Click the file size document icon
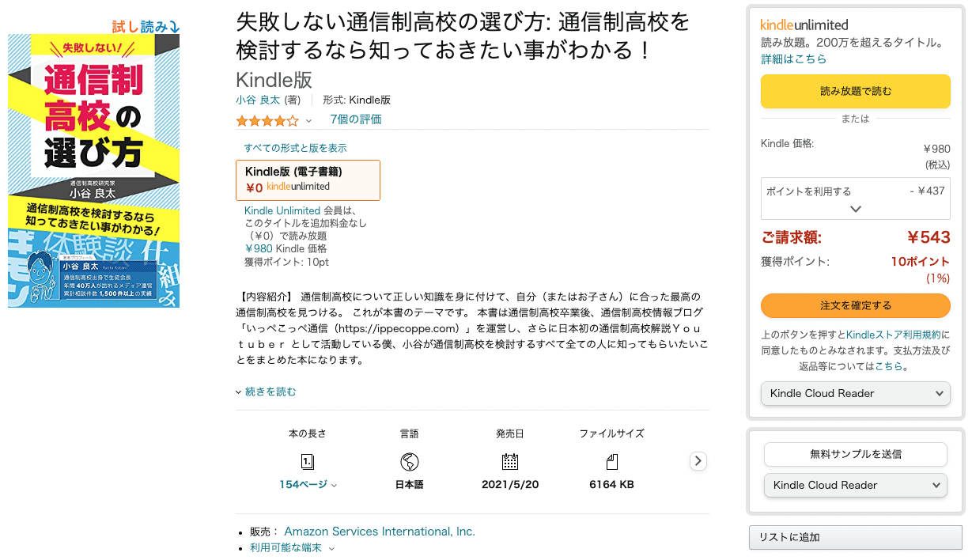This screenshot has width=972, height=560. pos(611,462)
